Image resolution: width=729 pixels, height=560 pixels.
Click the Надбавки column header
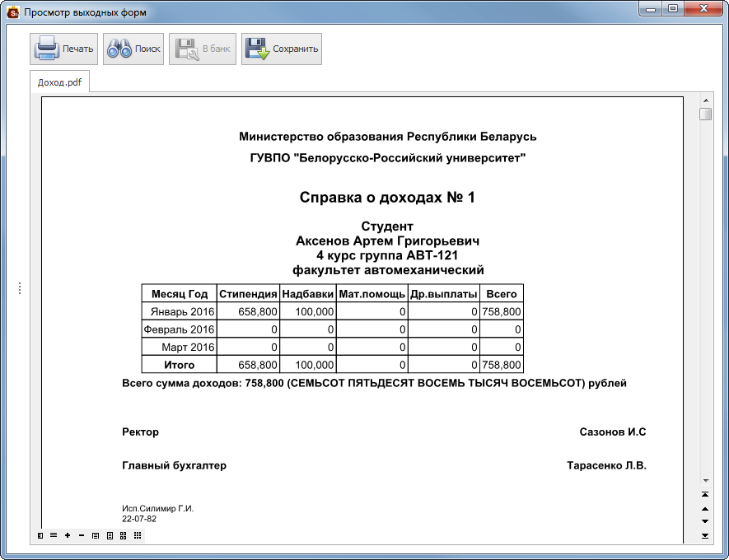click(308, 294)
